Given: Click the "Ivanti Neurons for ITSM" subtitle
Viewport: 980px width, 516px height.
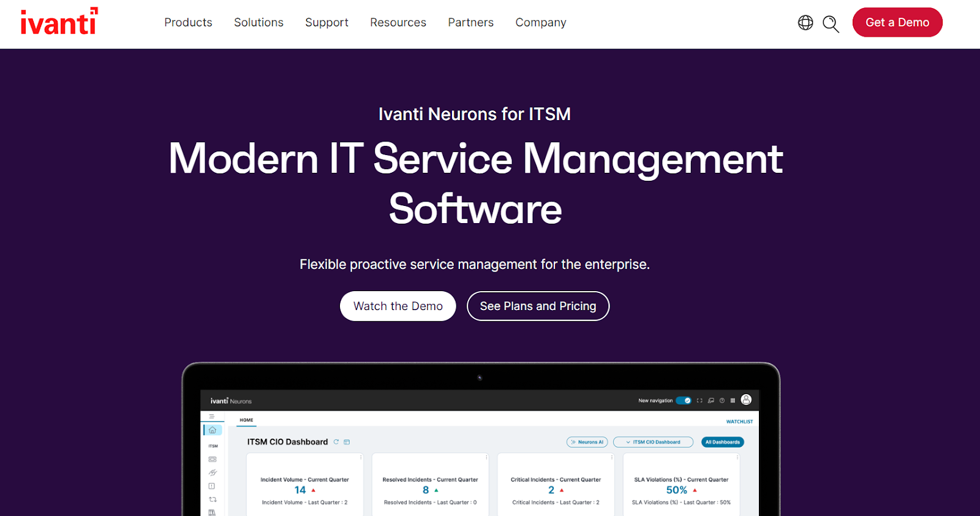Looking at the screenshot, I should [475, 114].
